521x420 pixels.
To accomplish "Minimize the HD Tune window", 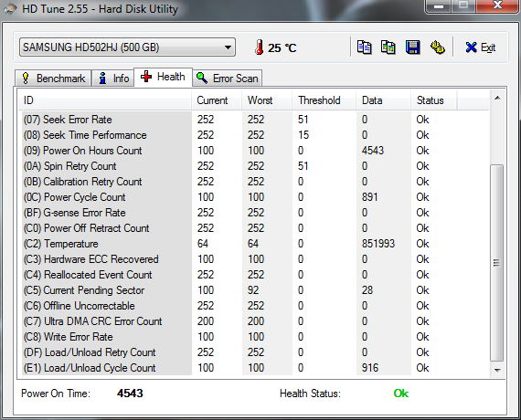I will coord(439,6).
